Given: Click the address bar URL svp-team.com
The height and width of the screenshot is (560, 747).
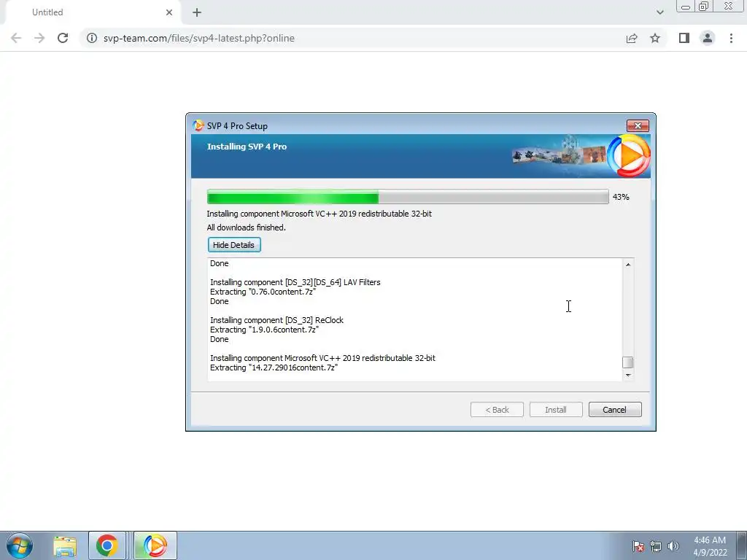Looking at the screenshot, I should pos(198,38).
